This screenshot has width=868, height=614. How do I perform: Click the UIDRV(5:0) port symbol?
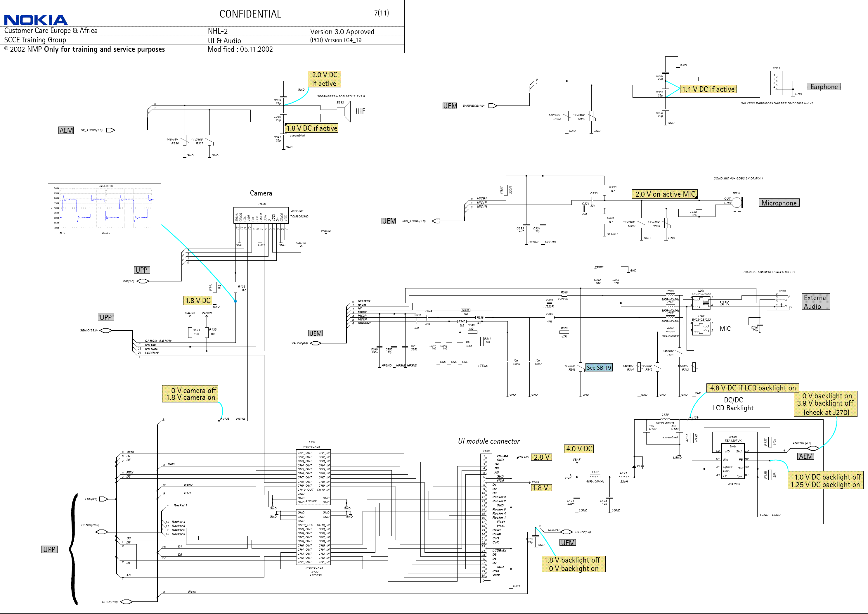point(566,532)
